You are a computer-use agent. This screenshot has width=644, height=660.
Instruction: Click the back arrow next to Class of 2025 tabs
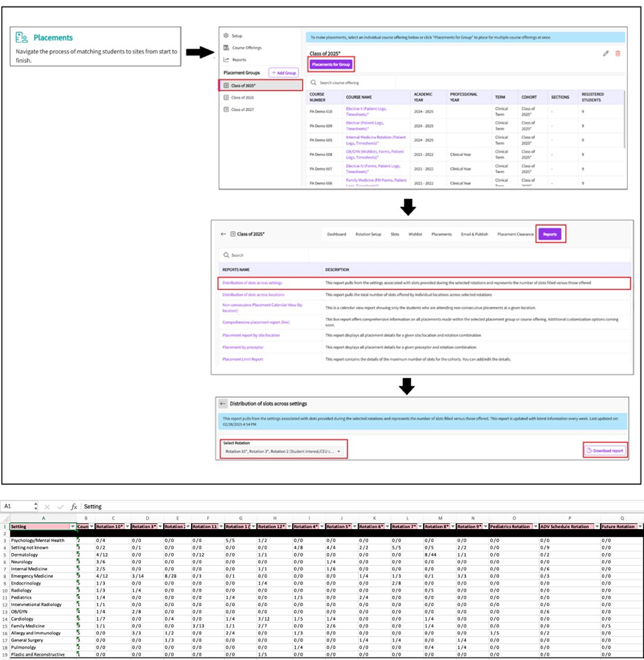(224, 234)
